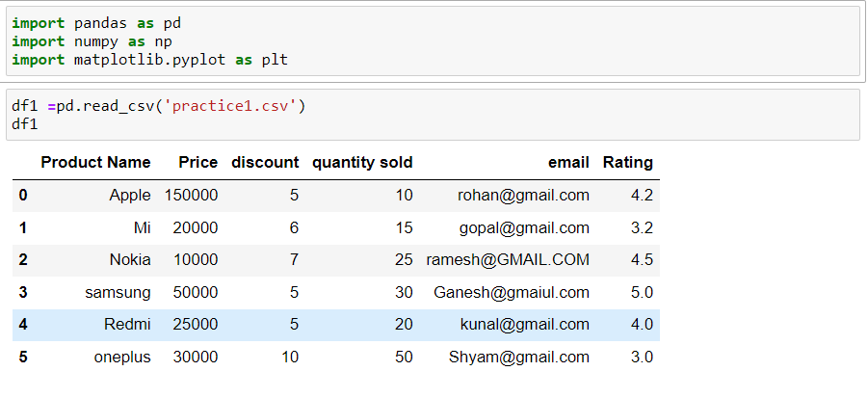
Task: Click quantity sold 15 in Mi row
Action: click(x=404, y=227)
